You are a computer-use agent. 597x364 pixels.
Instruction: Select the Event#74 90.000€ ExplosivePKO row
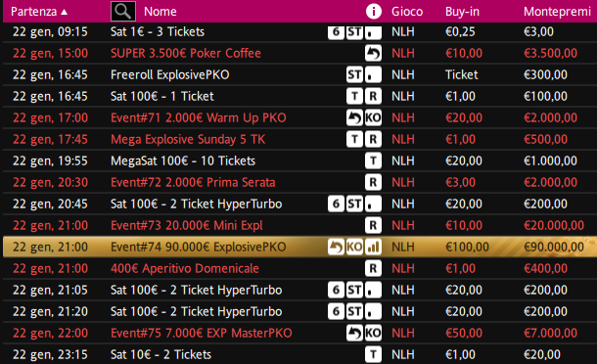pos(300,247)
